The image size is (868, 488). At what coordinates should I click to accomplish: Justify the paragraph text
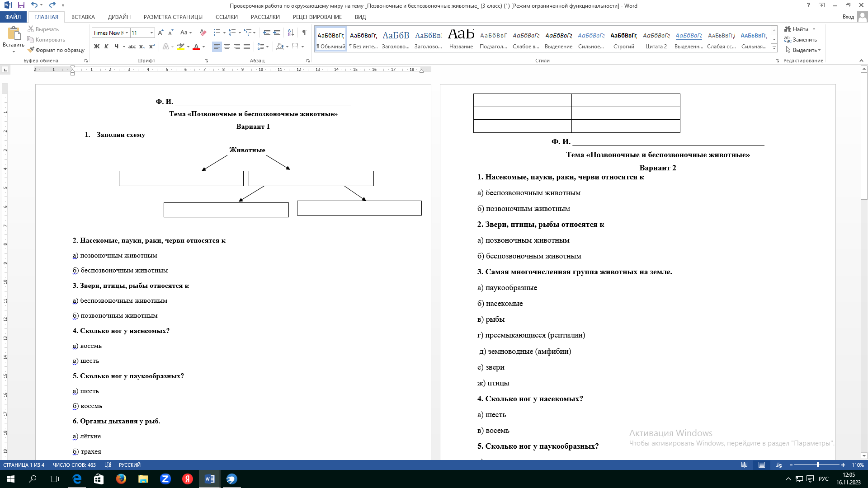[247, 47]
